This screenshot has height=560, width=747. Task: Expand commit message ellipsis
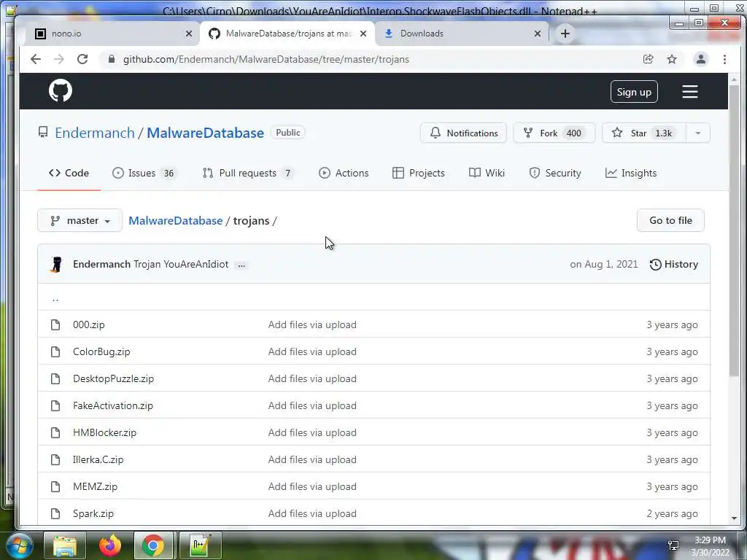pyautogui.click(x=241, y=265)
